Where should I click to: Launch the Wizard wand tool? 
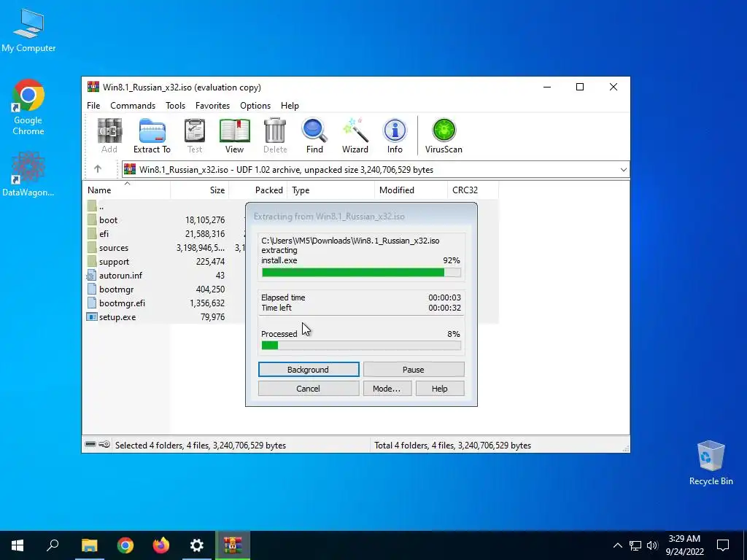tap(355, 136)
